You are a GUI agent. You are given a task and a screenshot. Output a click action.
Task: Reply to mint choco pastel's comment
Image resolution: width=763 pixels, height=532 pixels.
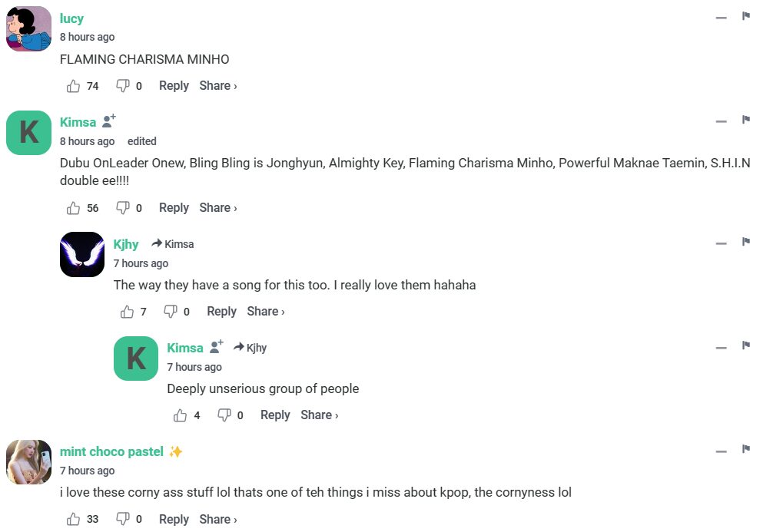[174, 519]
